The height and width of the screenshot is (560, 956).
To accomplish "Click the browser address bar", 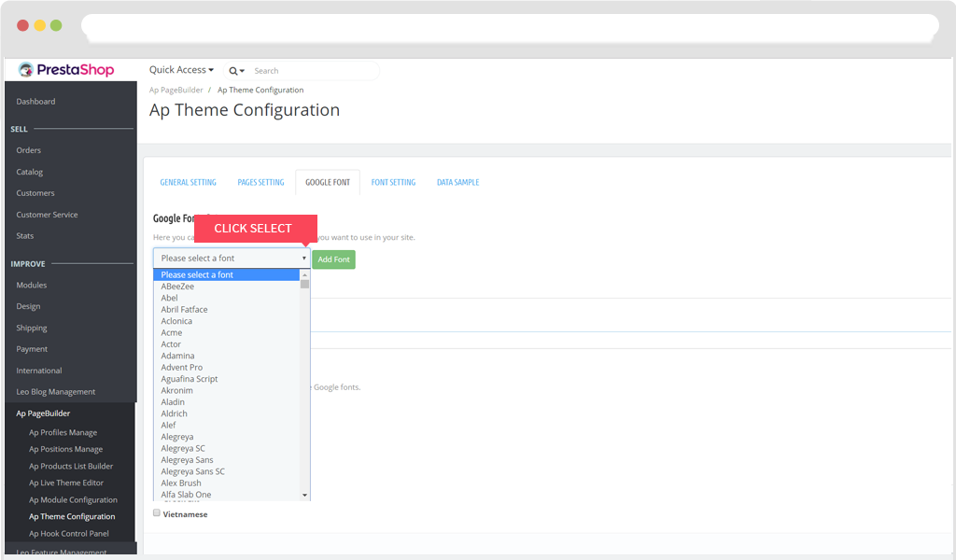I will click(510, 26).
